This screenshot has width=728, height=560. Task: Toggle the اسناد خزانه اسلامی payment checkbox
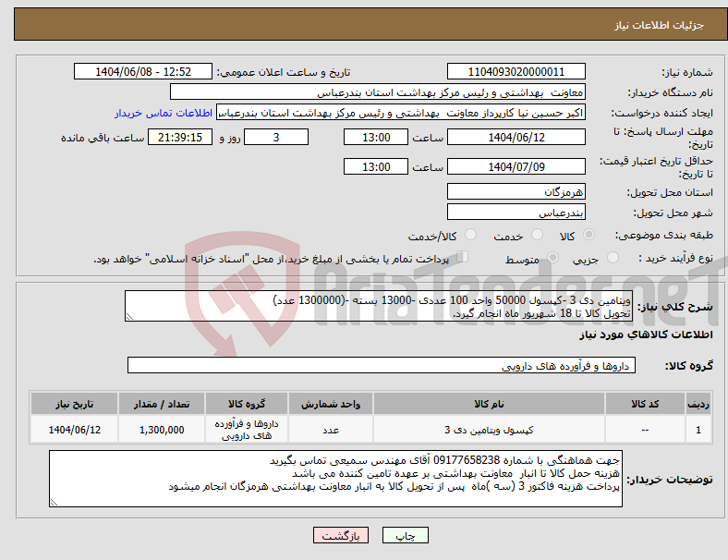coord(463,257)
